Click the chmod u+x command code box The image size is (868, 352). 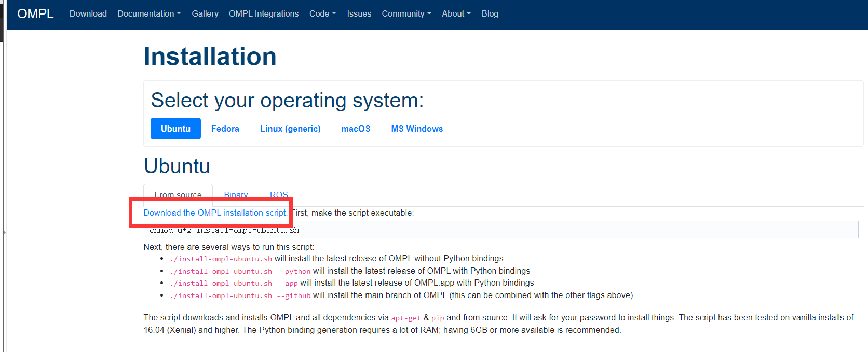(x=501, y=230)
